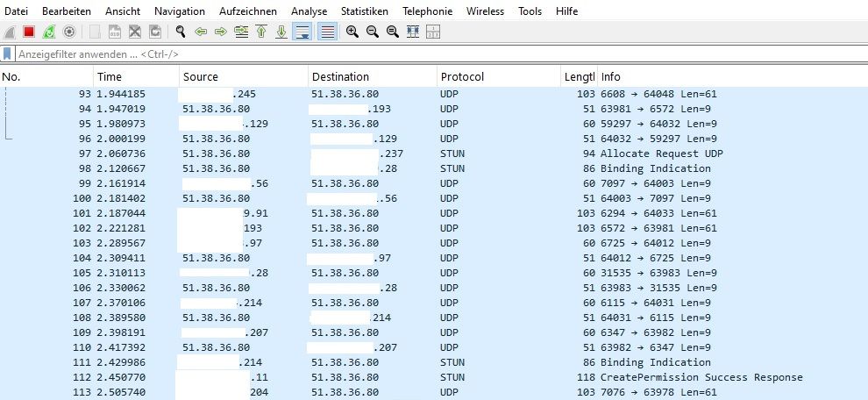Select packet 98 Binding Indication row
This screenshot has width=868, height=400.
[434, 168]
